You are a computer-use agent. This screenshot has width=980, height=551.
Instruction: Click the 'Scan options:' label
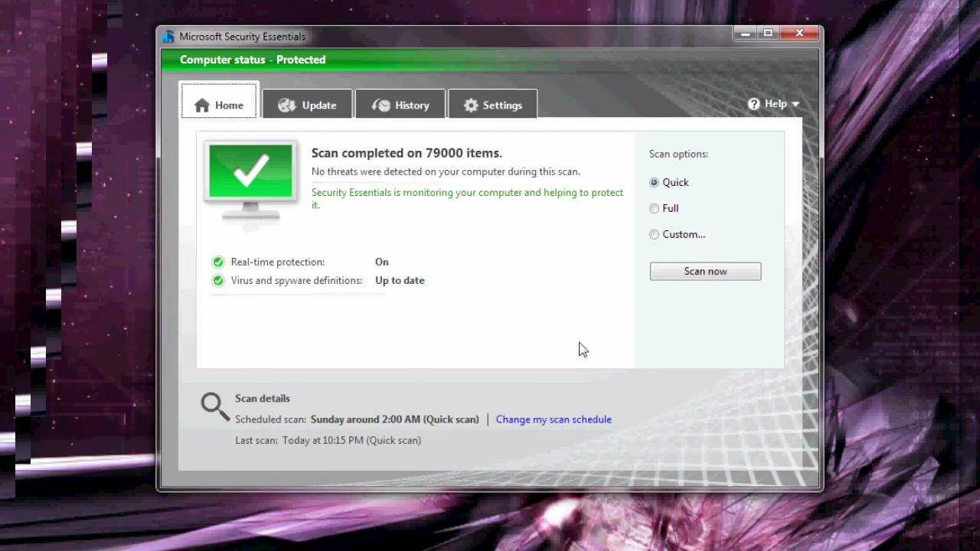pyautogui.click(x=678, y=154)
